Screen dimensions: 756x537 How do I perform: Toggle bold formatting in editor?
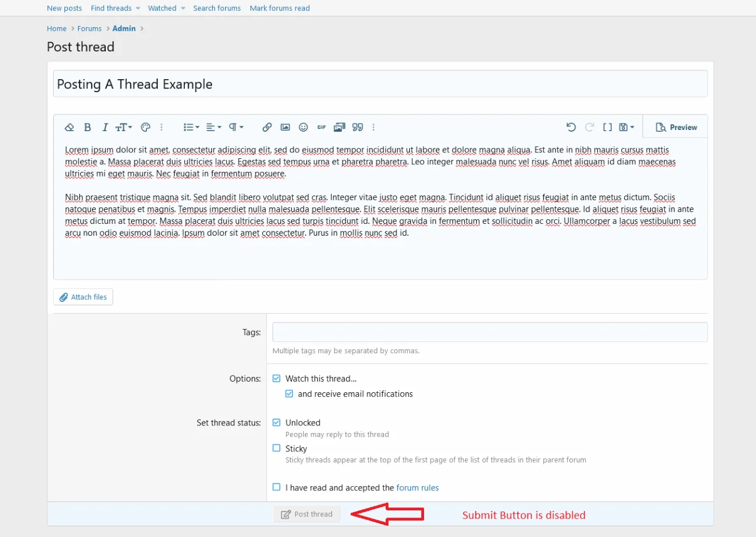(x=87, y=127)
